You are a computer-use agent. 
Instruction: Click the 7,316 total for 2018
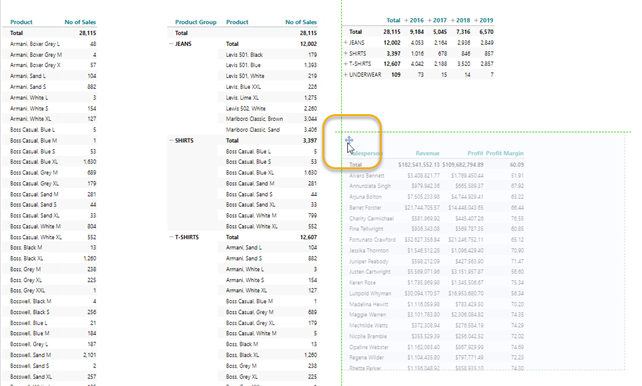463,32
